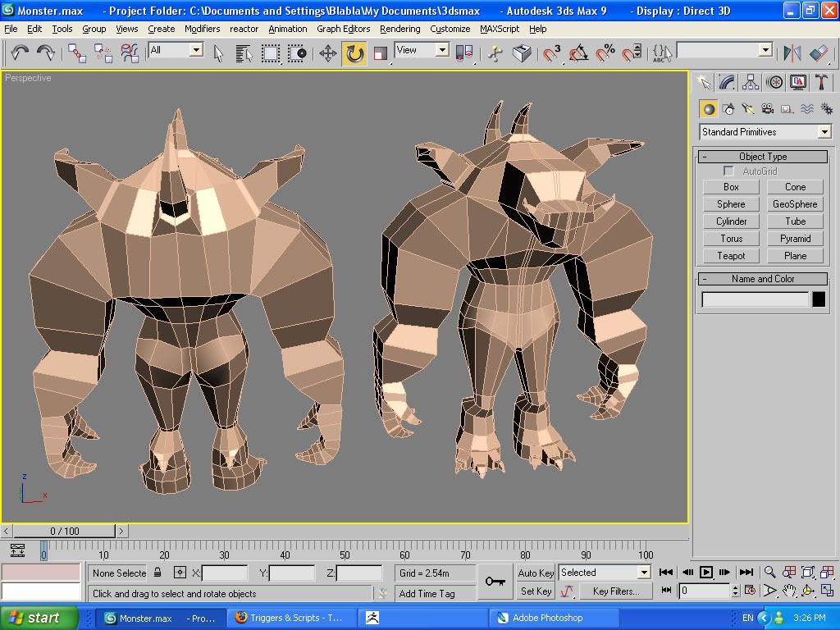The image size is (840, 630).
Task: Open the Select by Name list
Action: pos(244,53)
